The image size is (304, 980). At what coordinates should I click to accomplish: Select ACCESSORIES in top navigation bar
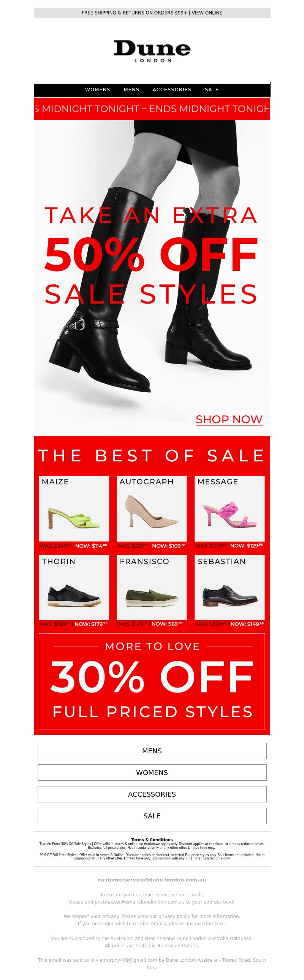click(172, 90)
